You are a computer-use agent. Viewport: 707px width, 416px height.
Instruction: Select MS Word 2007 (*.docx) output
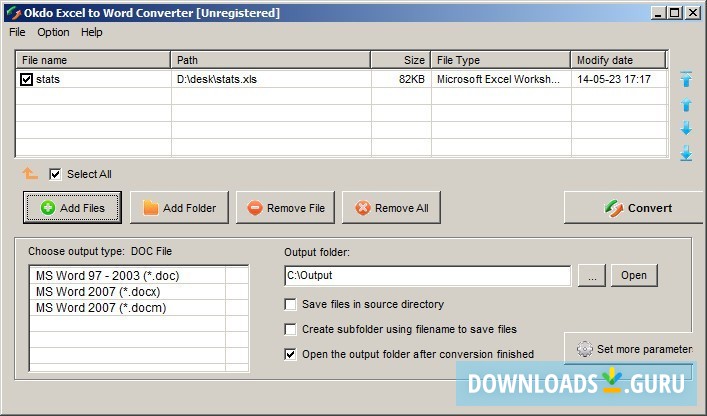click(127, 292)
